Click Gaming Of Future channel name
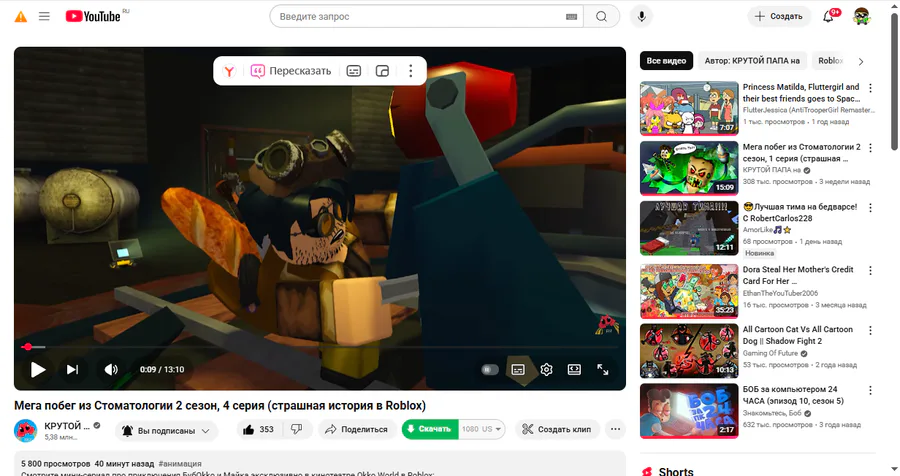The image size is (900, 476). point(770,353)
